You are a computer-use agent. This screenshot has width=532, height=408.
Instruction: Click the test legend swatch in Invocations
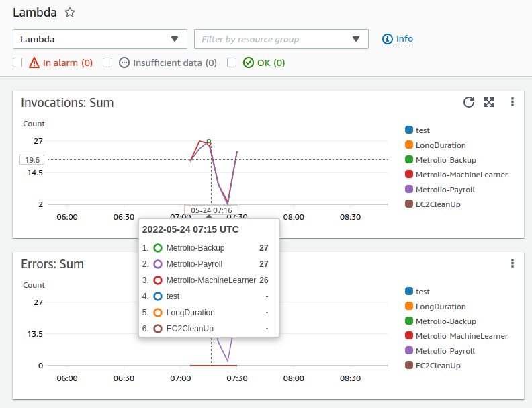click(x=409, y=130)
